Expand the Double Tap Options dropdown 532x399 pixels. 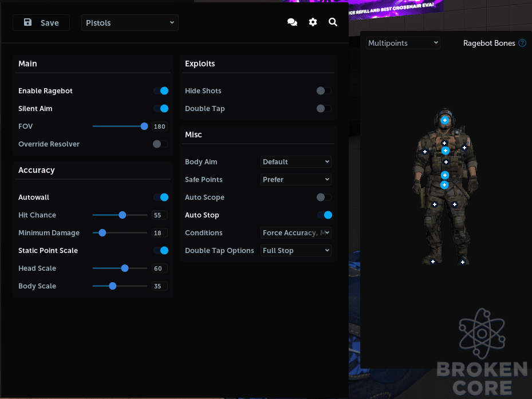pyautogui.click(x=296, y=250)
